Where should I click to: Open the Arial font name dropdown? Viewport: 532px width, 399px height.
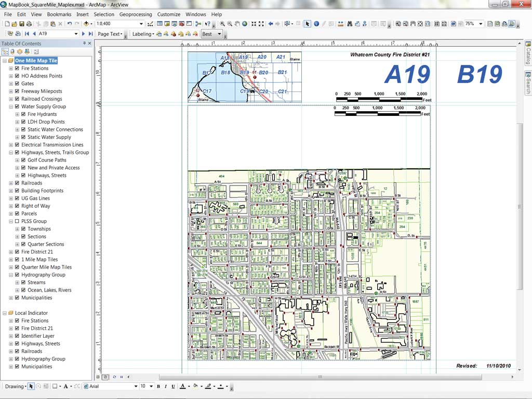pos(136,387)
